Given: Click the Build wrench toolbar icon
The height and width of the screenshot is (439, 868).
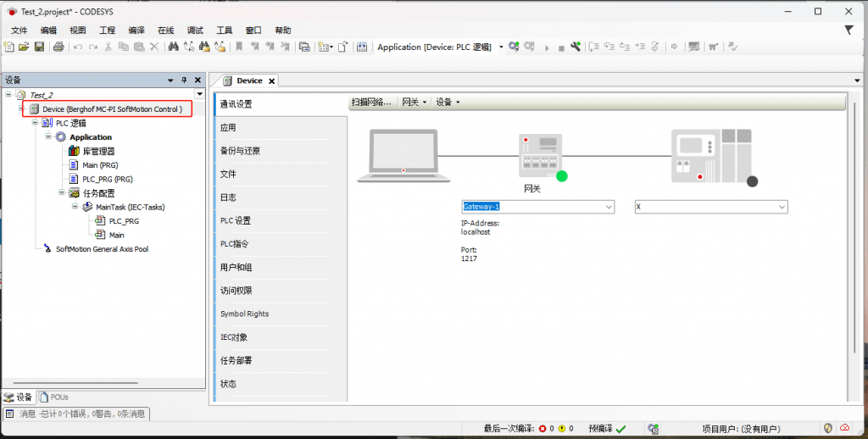Looking at the screenshot, I should tap(576, 47).
